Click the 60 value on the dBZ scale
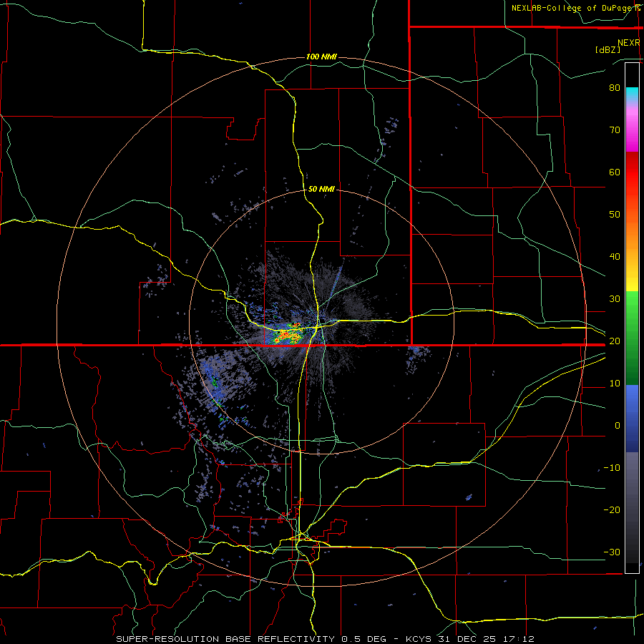 point(615,172)
